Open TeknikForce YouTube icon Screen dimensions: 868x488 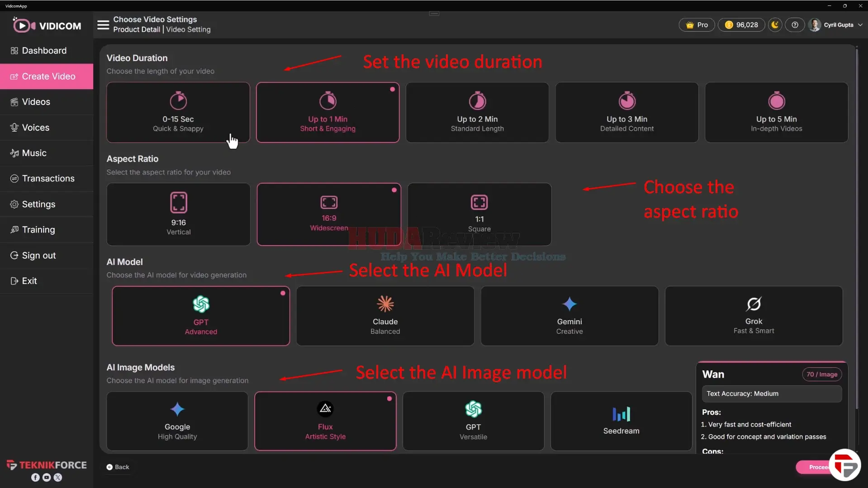coord(47,478)
